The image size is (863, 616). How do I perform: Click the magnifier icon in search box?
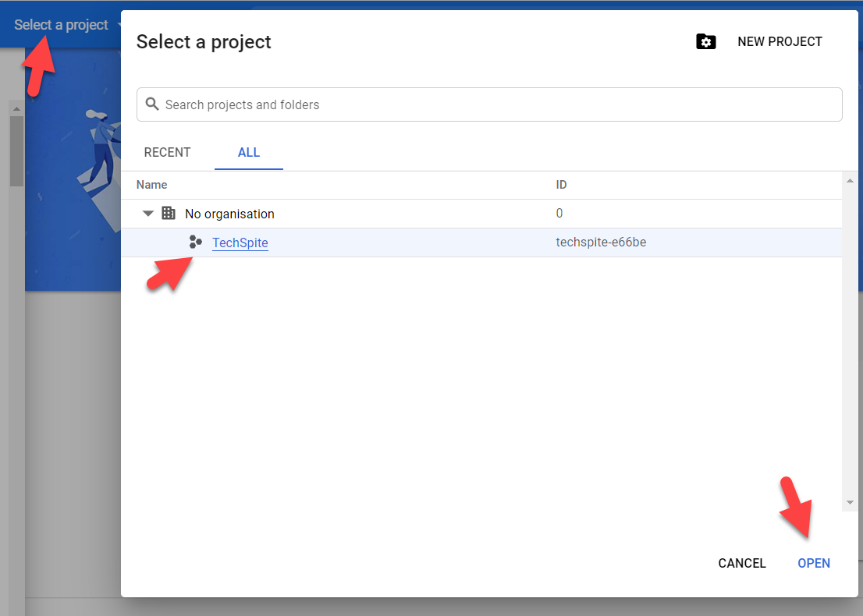tap(153, 104)
